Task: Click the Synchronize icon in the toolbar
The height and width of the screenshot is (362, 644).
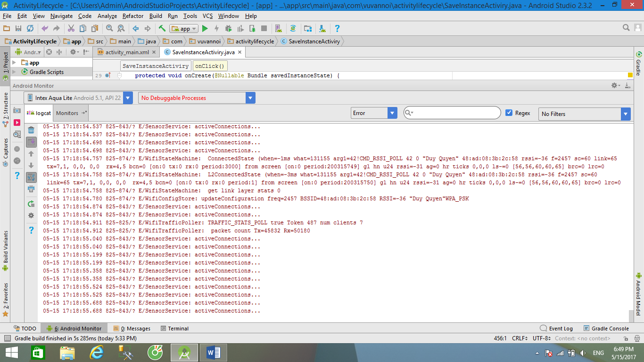Action: (30, 29)
